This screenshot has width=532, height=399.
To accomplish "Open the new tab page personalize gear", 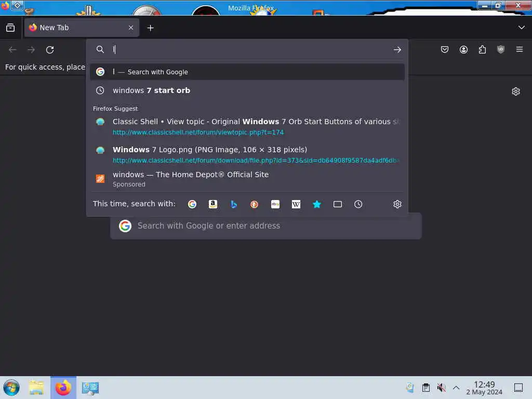I will [x=516, y=91].
